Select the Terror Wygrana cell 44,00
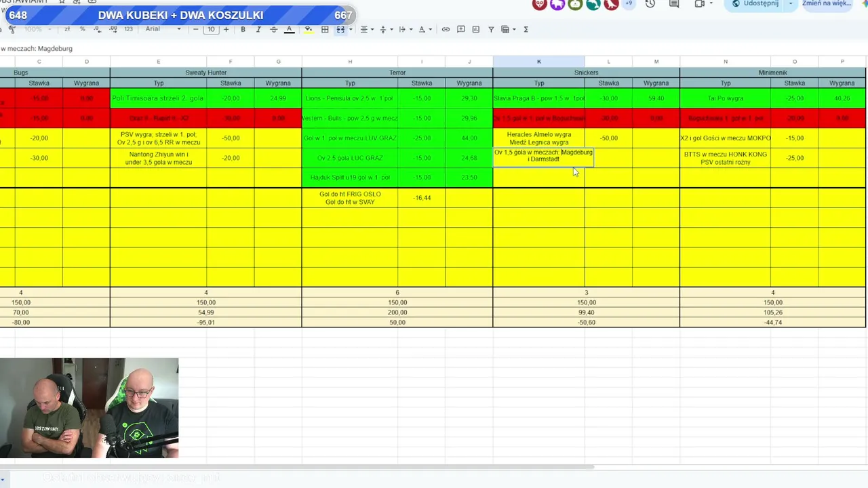This screenshot has height=488, width=868. pos(469,138)
